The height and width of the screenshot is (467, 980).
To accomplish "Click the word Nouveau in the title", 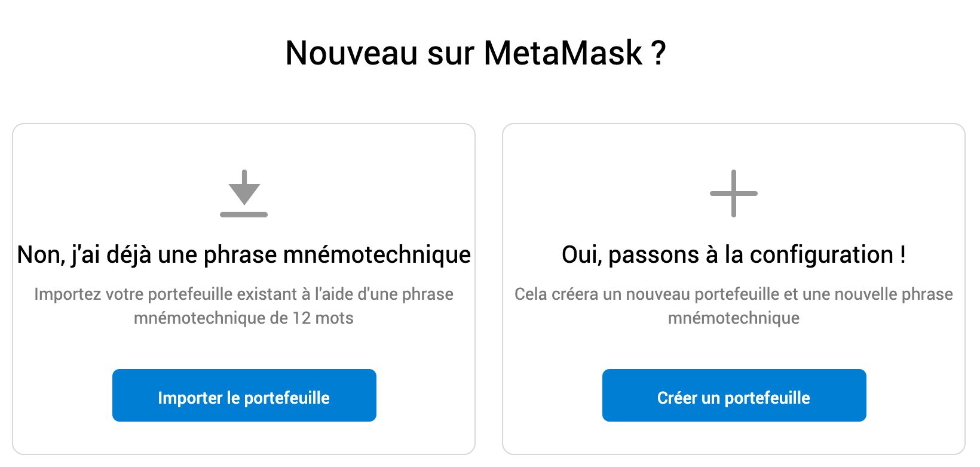I will click(x=351, y=53).
